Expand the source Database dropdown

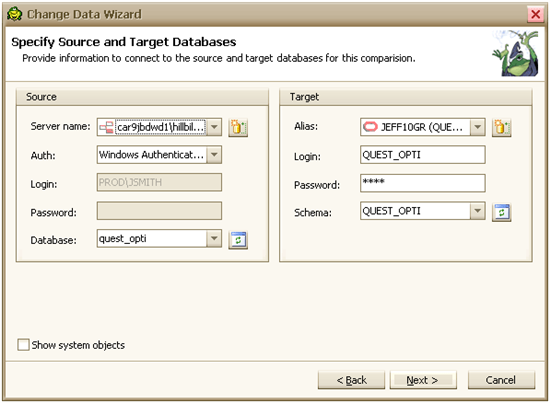(214, 239)
